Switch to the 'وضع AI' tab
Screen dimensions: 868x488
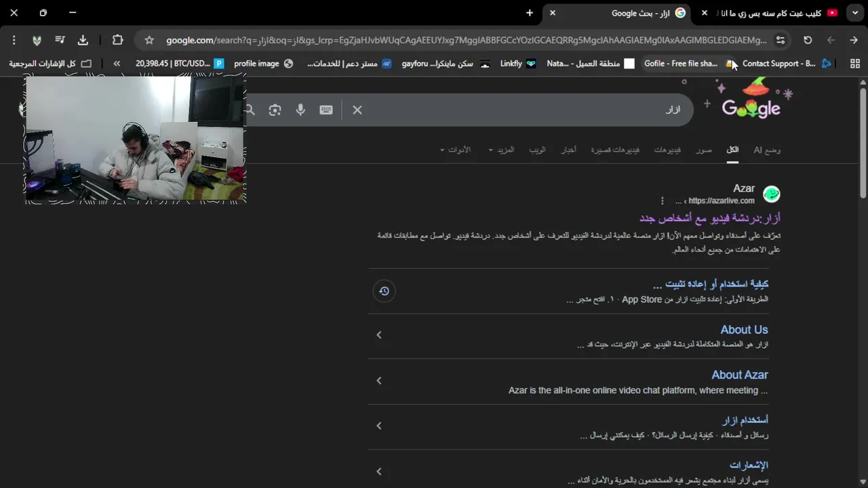point(767,150)
